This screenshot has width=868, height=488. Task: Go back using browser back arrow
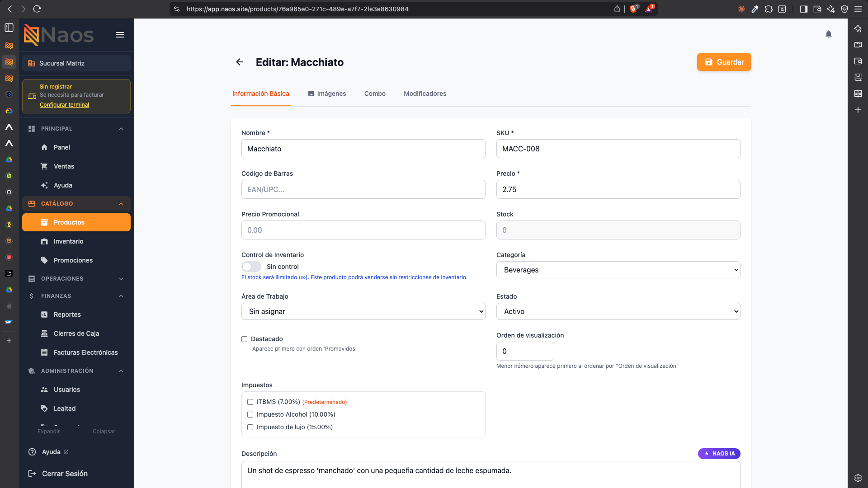point(10,9)
